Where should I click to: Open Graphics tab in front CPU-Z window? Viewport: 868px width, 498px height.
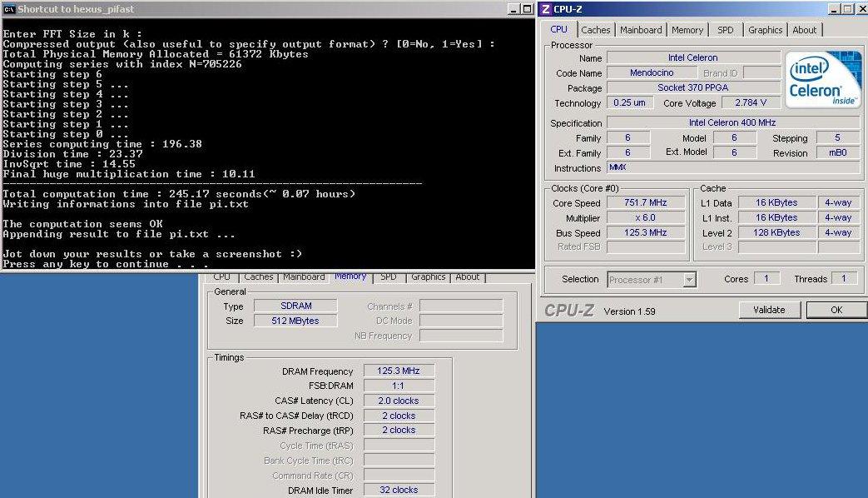coord(765,30)
